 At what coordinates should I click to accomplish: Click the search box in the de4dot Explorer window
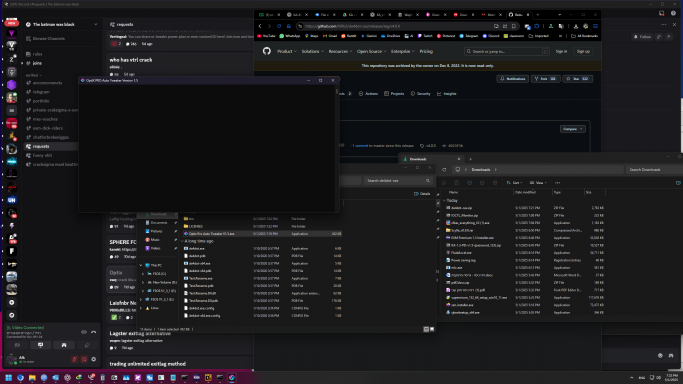[x=397, y=180]
